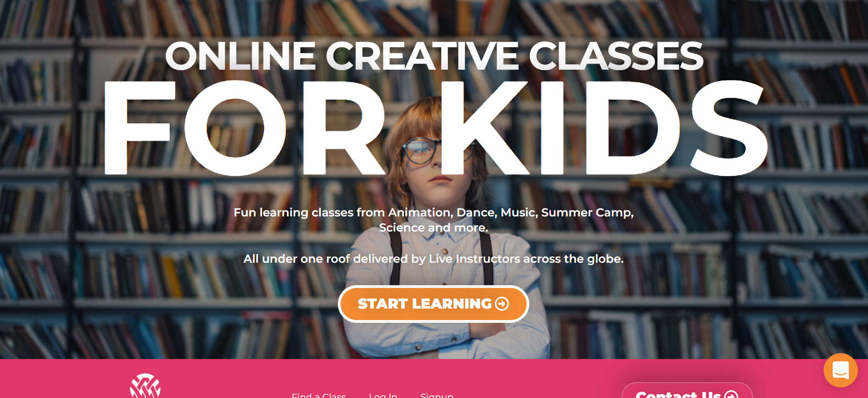Click the arrow circle icon inside START LEARNING

coord(502,304)
